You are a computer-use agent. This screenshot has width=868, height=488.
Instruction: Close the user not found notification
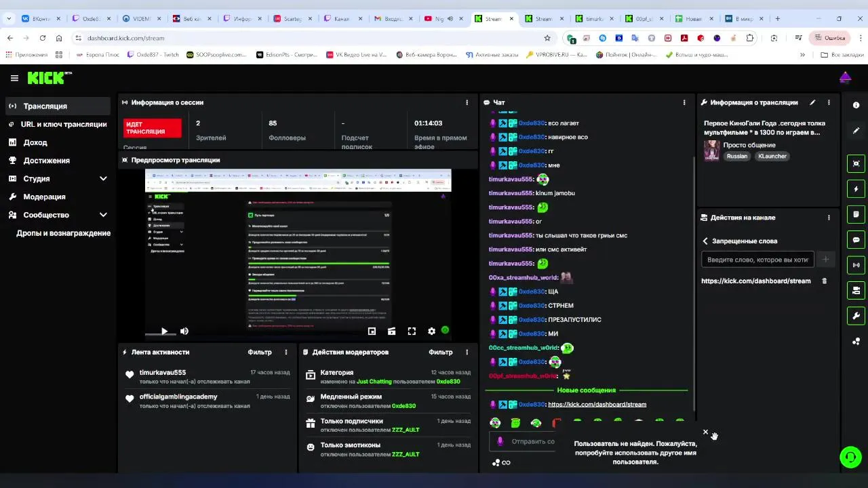[x=705, y=432]
